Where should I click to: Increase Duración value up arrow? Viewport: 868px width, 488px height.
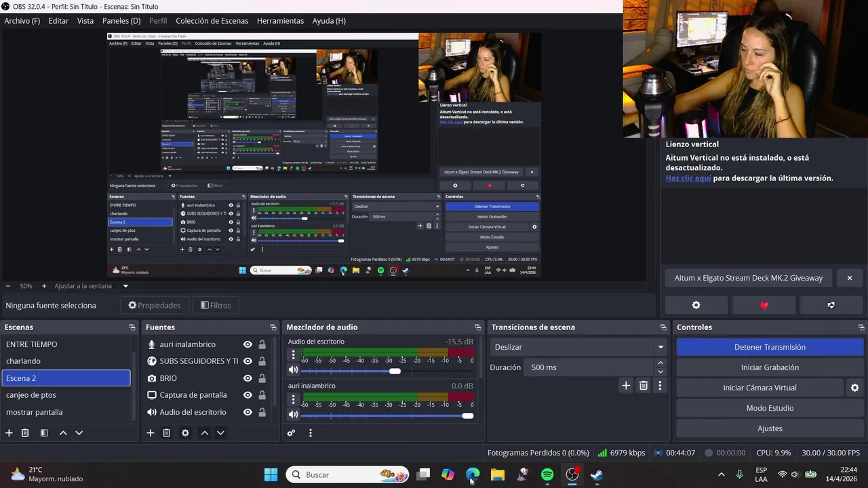[x=660, y=363]
